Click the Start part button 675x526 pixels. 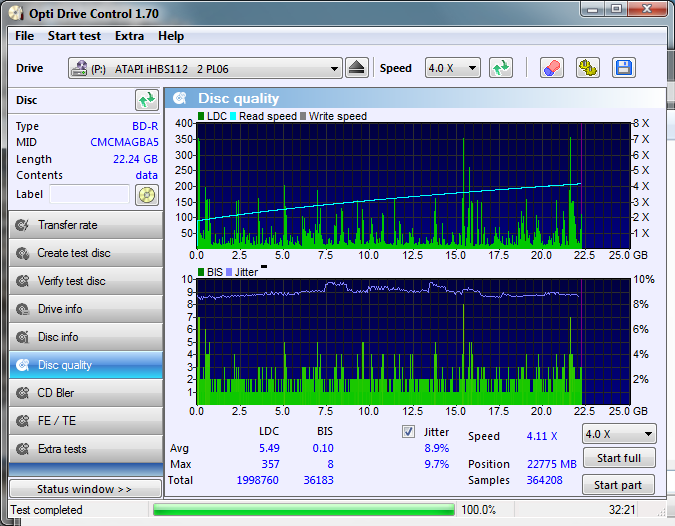(x=618, y=485)
